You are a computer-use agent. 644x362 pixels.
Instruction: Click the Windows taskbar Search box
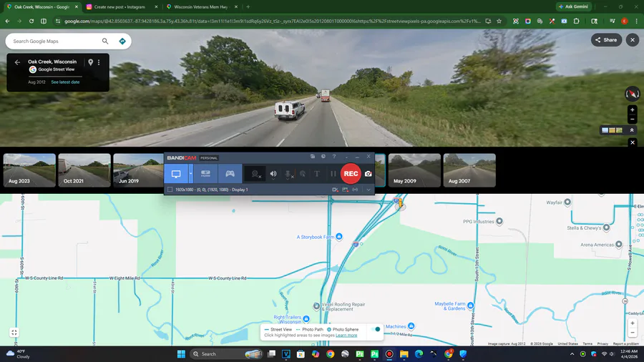coord(226,354)
